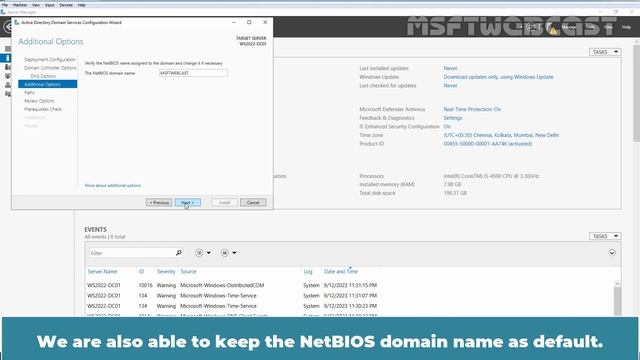Go to DNS Options step
640x360 pixels.
coord(43,76)
